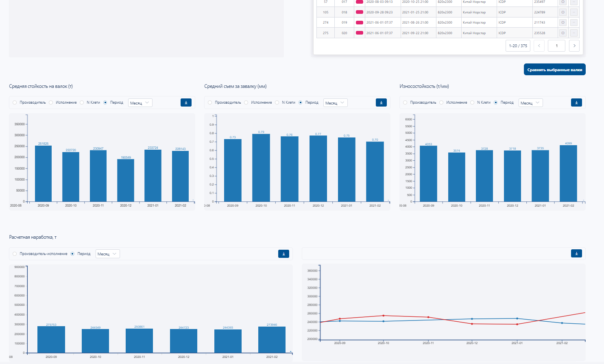
Task: Download the Средний съем за завалку chart
Action: point(381,102)
